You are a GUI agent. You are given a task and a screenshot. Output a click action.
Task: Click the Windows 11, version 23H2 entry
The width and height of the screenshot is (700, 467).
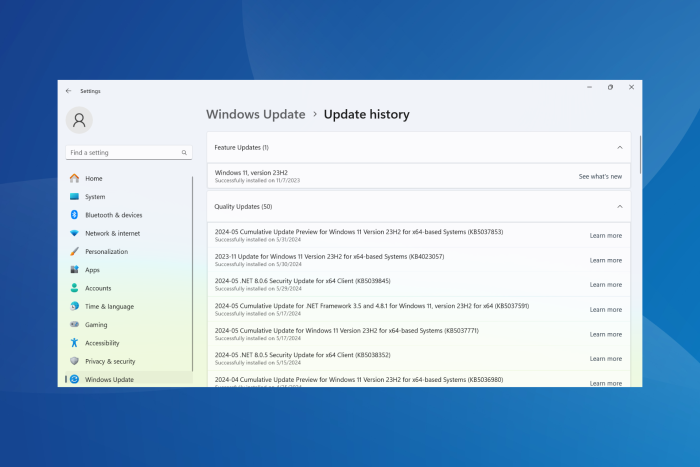(419, 176)
